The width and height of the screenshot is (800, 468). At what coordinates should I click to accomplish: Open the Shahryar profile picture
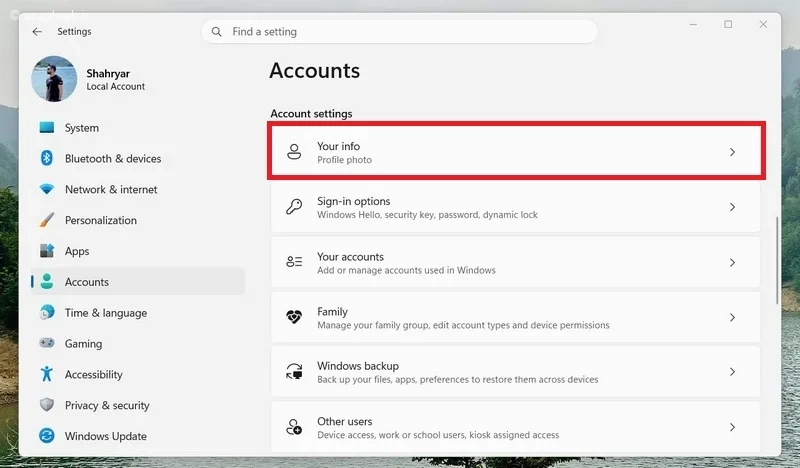point(54,79)
